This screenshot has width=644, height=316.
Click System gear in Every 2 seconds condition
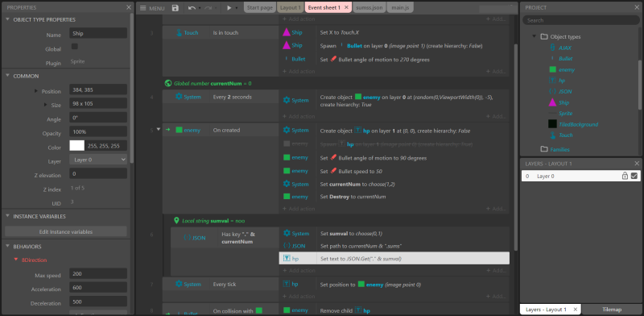tap(179, 97)
